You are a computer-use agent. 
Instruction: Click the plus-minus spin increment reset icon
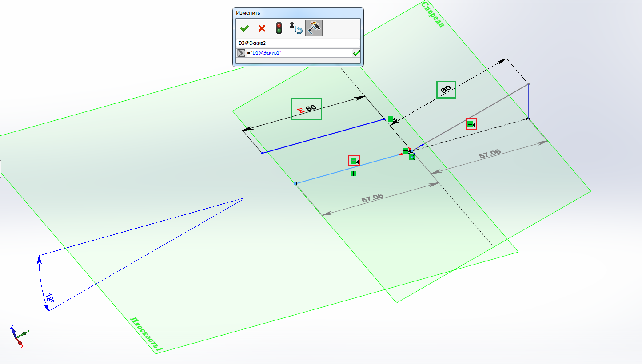(x=296, y=28)
